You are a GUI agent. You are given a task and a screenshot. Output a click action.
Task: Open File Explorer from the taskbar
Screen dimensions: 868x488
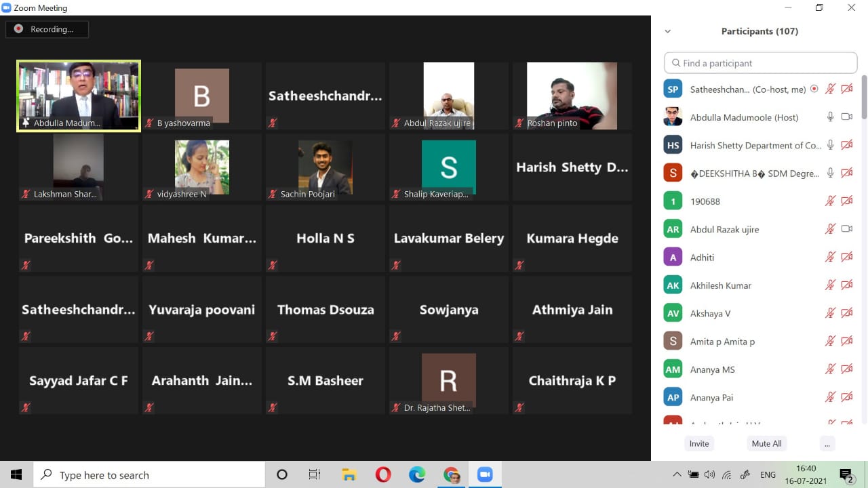click(349, 474)
